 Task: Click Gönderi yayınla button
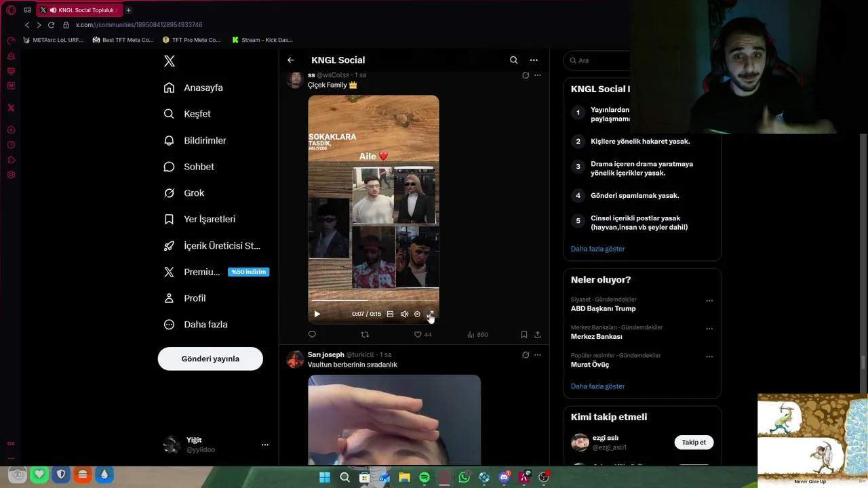(210, 359)
